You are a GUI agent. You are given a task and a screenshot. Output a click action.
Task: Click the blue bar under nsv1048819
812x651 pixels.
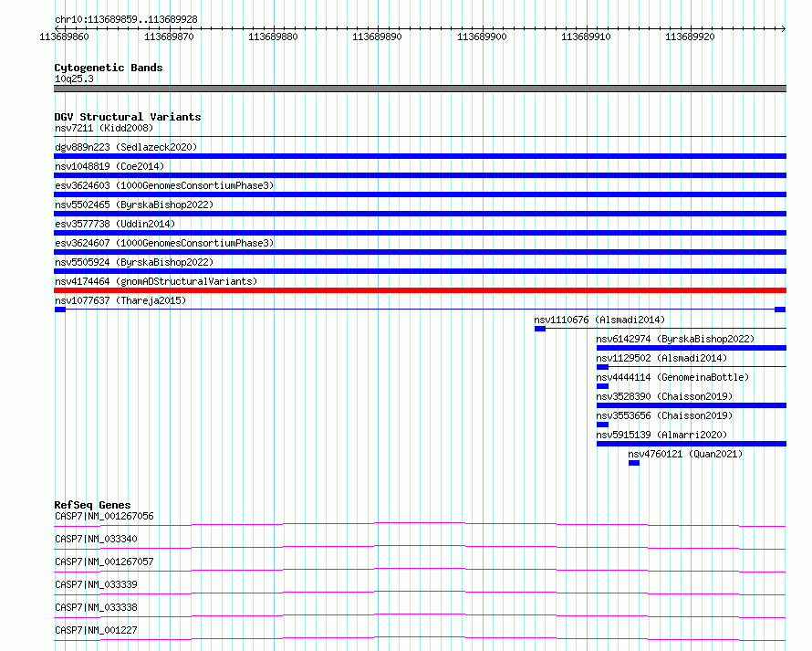tap(420, 175)
